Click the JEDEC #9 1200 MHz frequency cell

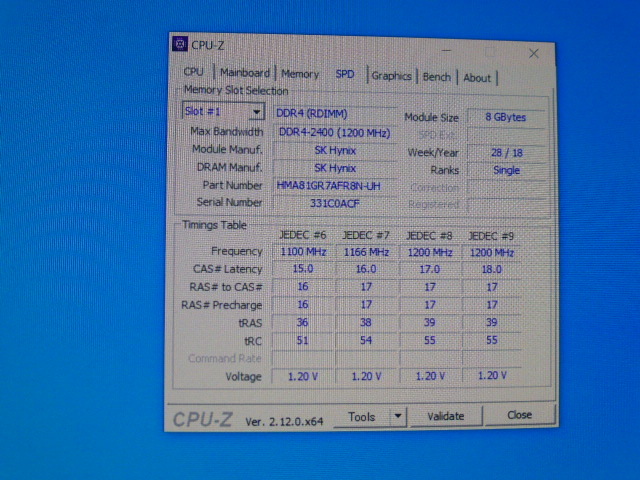click(491, 253)
